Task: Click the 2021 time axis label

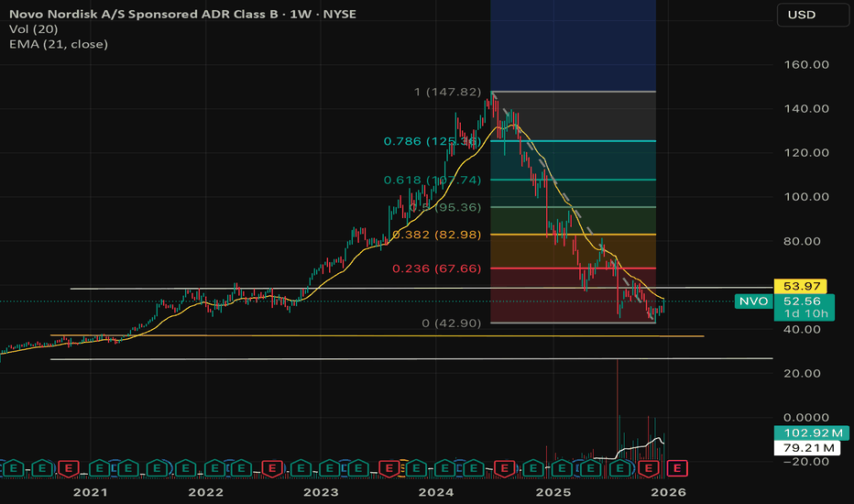Action: [x=91, y=493]
